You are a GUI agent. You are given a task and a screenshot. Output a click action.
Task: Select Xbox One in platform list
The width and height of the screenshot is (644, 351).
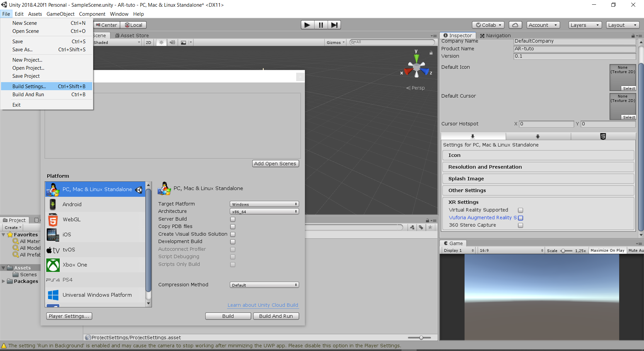click(x=75, y=265)
